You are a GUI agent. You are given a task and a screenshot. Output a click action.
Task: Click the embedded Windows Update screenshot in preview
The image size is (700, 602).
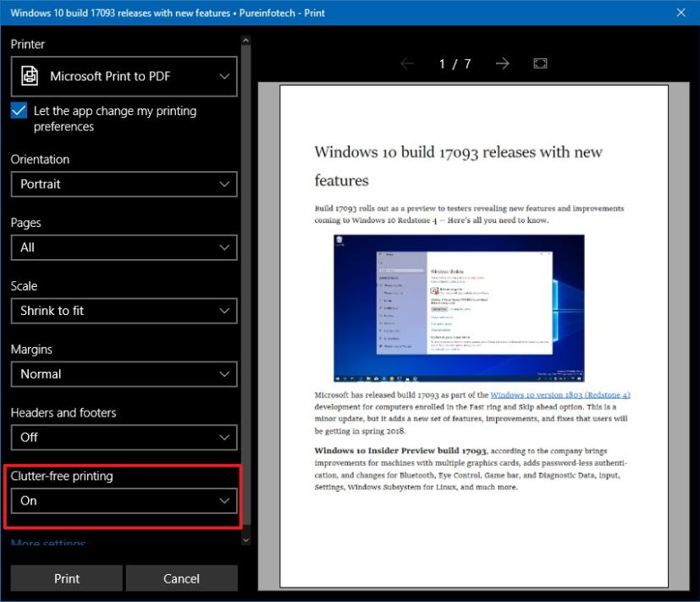click(460, 306)
